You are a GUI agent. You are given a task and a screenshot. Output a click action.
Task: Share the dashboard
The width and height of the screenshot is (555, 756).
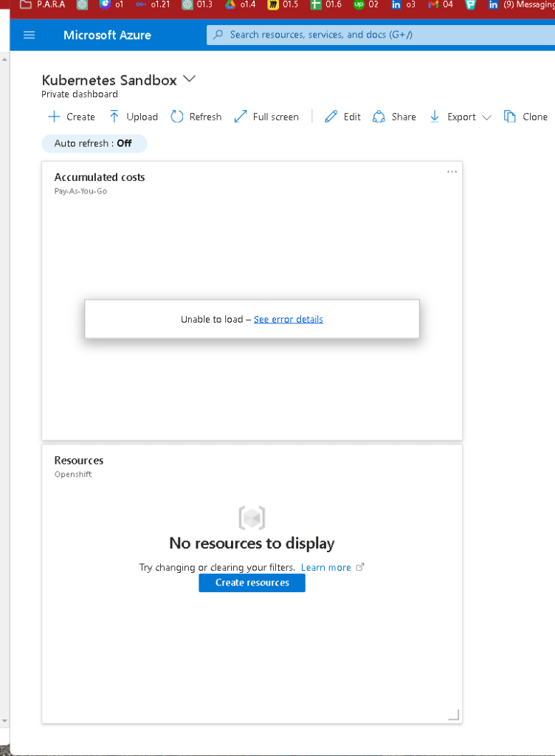(x=394, y=117)
